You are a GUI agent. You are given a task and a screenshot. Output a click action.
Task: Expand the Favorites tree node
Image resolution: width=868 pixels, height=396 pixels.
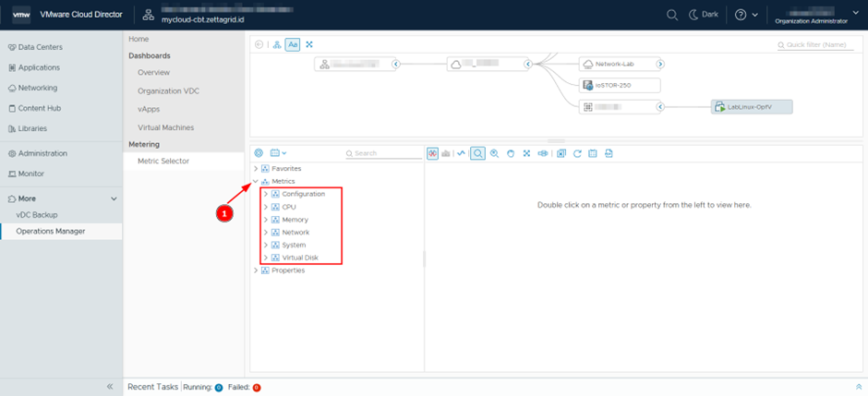(255, 169)
